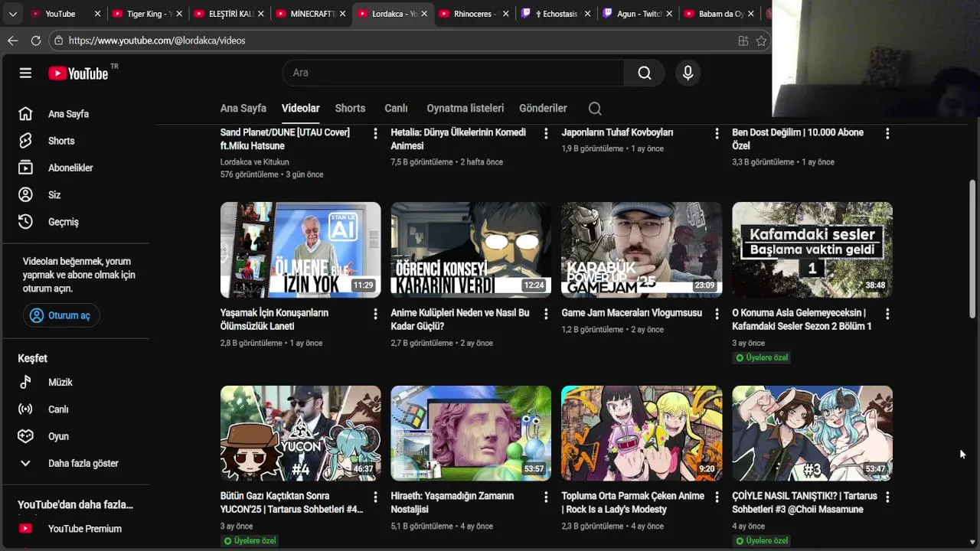The image size is (980, 551).
Task: Switch to Shorts channel tab
Action: pos(350,109)
